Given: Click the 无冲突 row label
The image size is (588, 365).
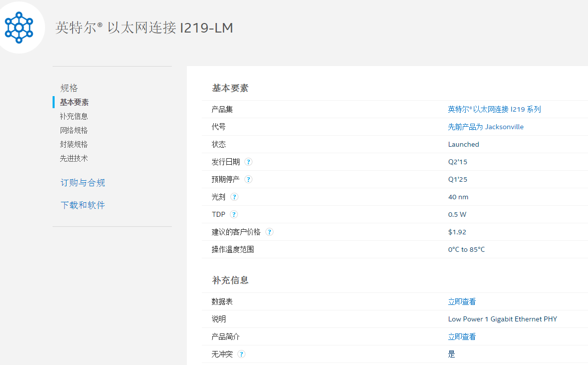Looking at the screenshot, I should click(x=222, y=354).
